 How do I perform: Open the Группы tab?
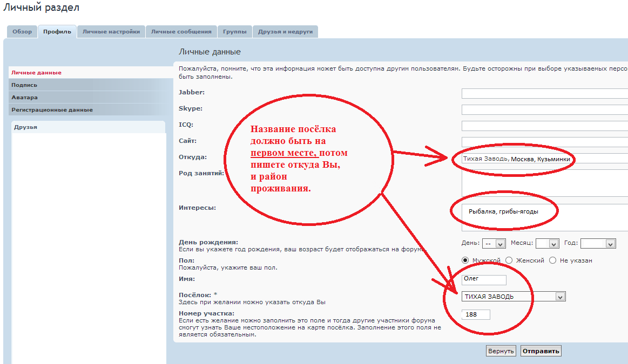235,32
